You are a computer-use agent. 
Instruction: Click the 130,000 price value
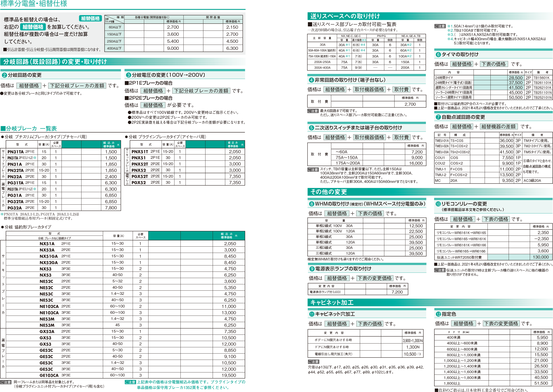[x=541, y=257]
